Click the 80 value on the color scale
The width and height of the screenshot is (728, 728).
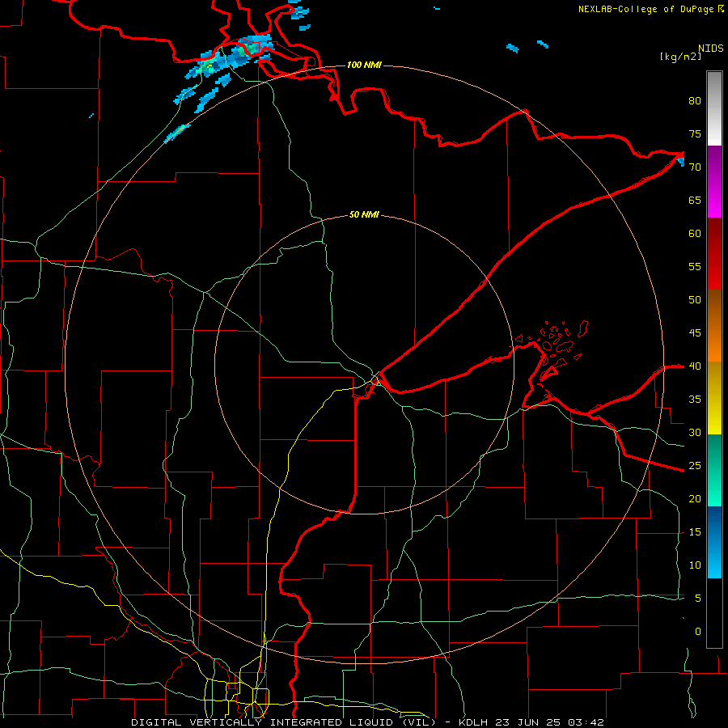[x=695, y=101]
